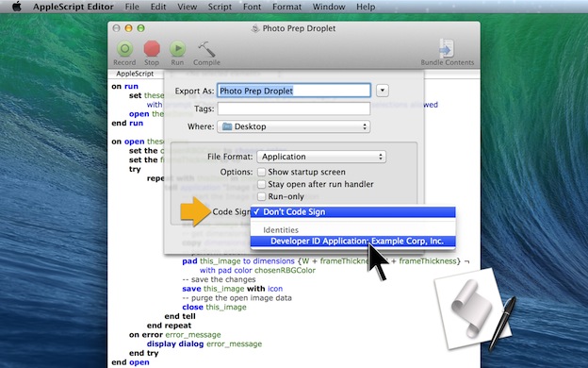
Task: Click the Compile hammer icon
Action: tap(206, 49)
